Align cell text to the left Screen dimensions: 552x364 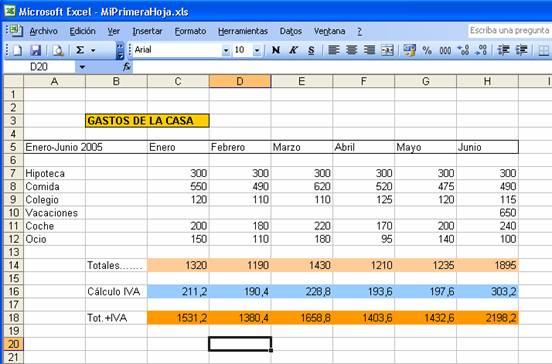tap(333, 50)
